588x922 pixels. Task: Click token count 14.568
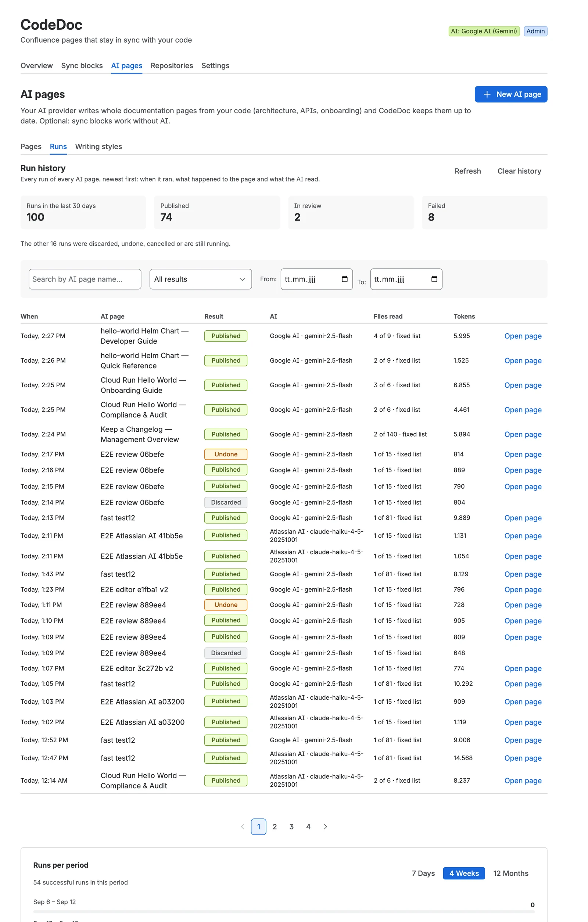coord(463,758)
